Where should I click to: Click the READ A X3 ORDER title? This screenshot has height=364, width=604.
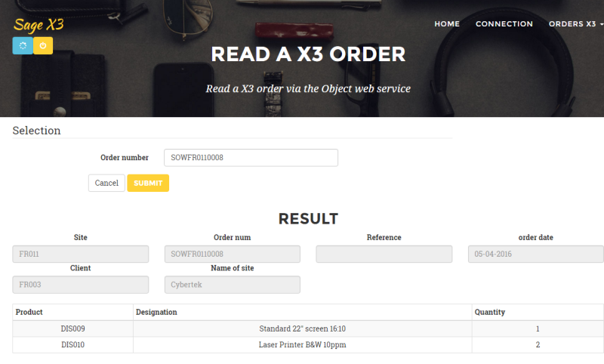[308, 54]
